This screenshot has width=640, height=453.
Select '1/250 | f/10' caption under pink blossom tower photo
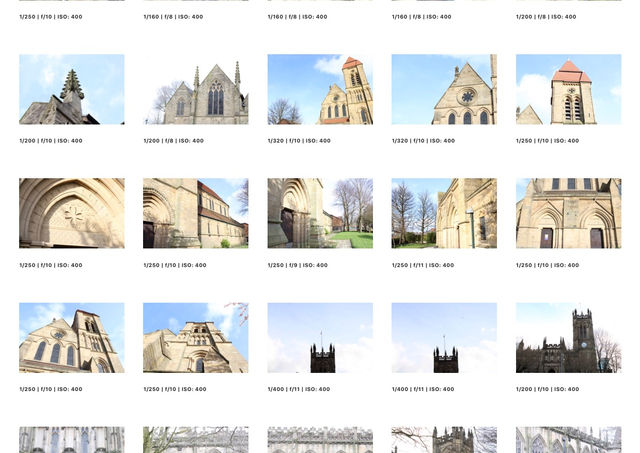pos(175,389)
